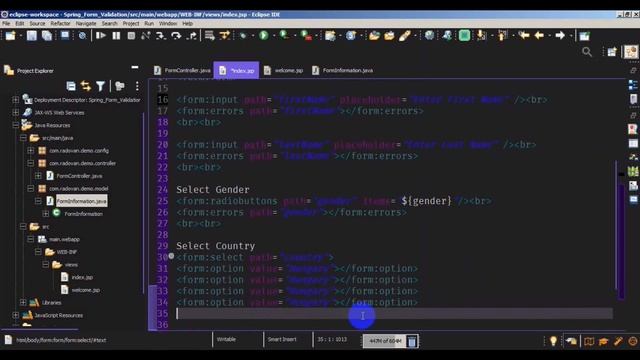Click the Next Annotation down-arrow icon

[x=482, y=36]
